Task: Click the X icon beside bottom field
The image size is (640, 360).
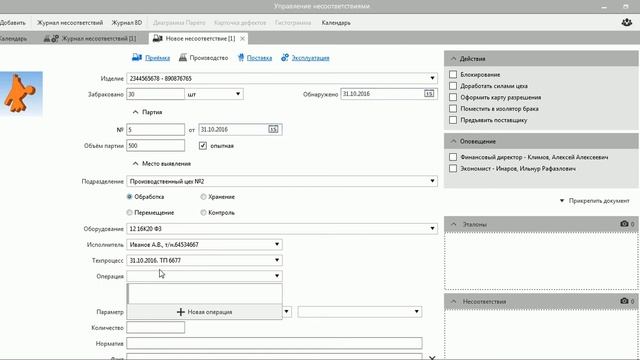Action: 432,358
